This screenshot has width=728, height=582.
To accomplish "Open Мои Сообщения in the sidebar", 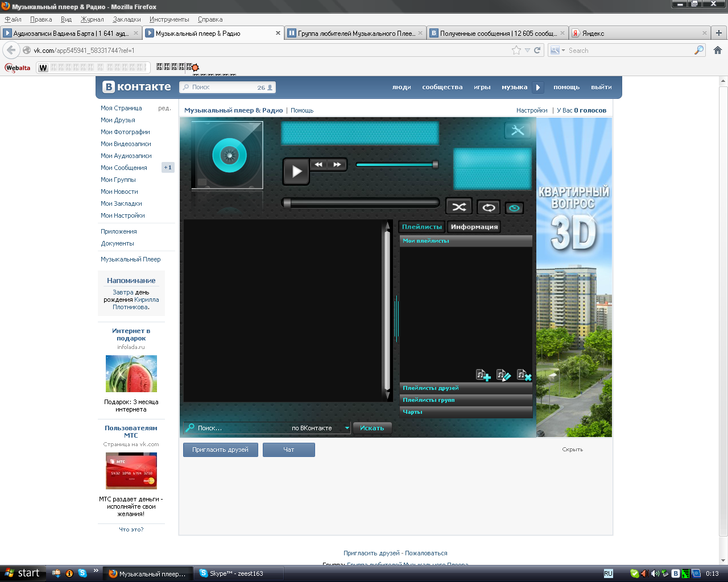I will click(x=124, y=168).
